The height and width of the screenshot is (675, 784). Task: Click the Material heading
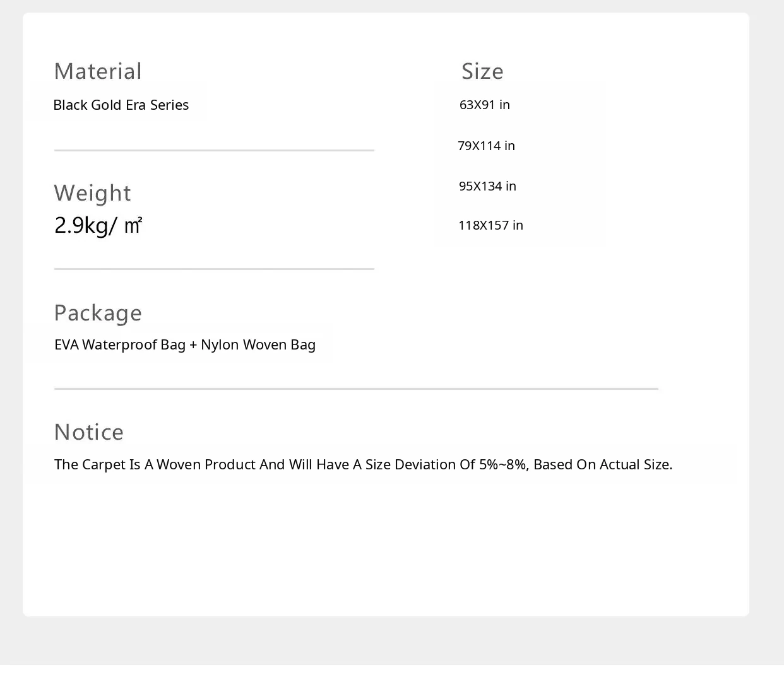[x=98, y=71]
